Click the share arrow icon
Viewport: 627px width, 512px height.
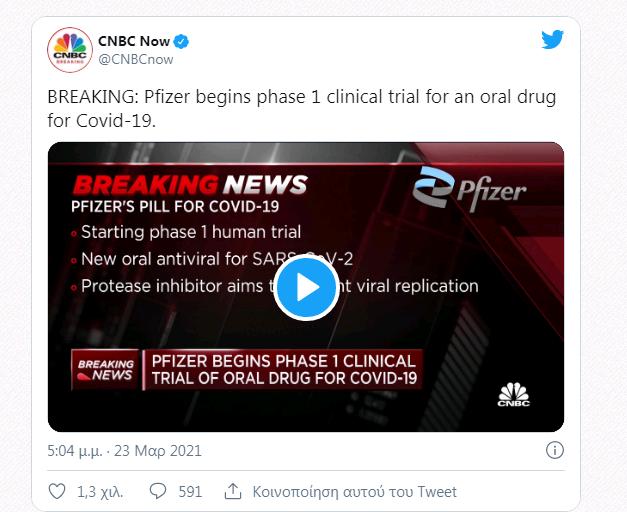[233, 491]
